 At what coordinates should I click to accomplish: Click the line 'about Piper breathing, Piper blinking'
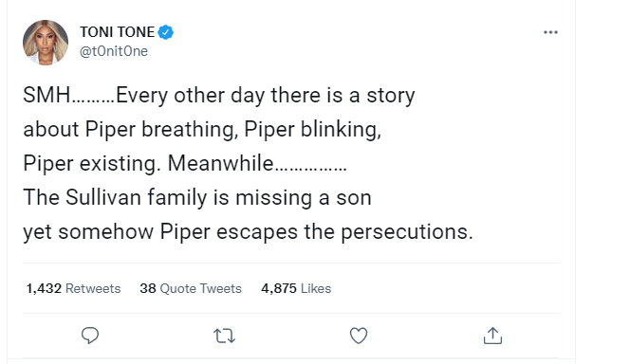pos(202,130)
